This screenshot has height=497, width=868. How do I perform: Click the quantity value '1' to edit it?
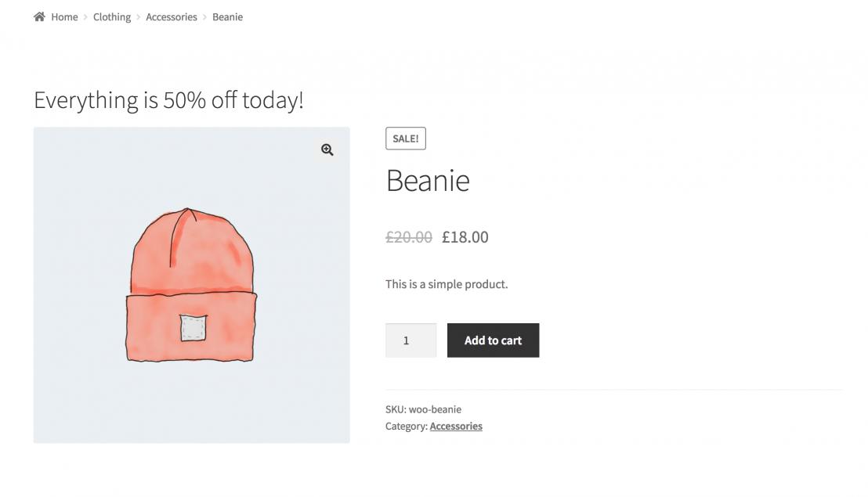tap(405, 340)
